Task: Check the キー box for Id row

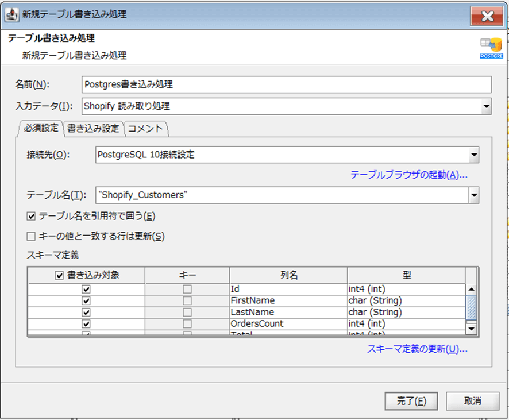Action: [187, 289]
